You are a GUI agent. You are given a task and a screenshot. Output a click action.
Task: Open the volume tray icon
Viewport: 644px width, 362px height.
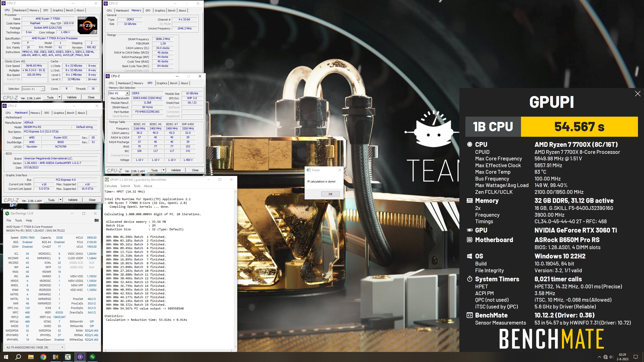pyautogui.click(x=612, y=357)
